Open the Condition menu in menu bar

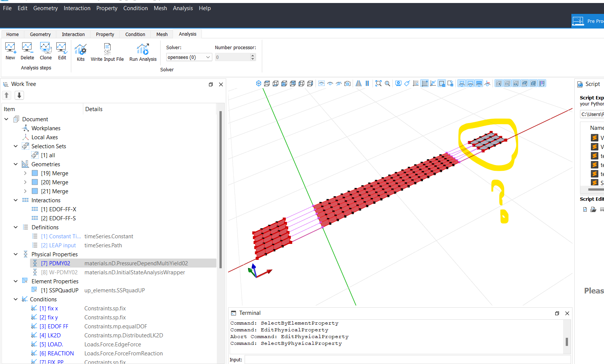tap(135, 8)
